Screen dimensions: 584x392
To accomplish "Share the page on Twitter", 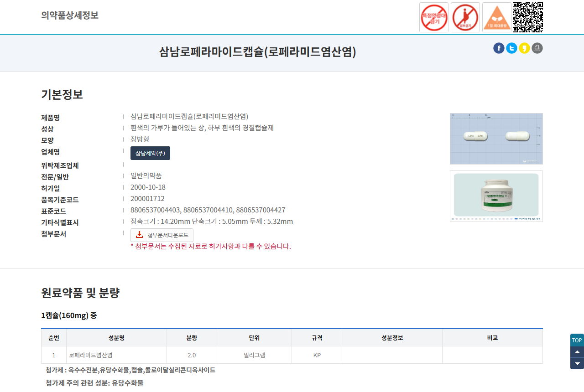I will [x=511, y=48].
